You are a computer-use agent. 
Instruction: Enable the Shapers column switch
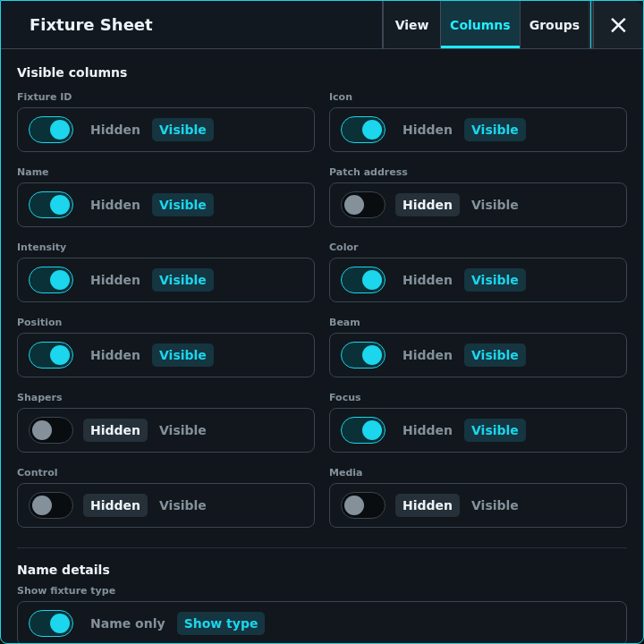click(x=51, y=430)
